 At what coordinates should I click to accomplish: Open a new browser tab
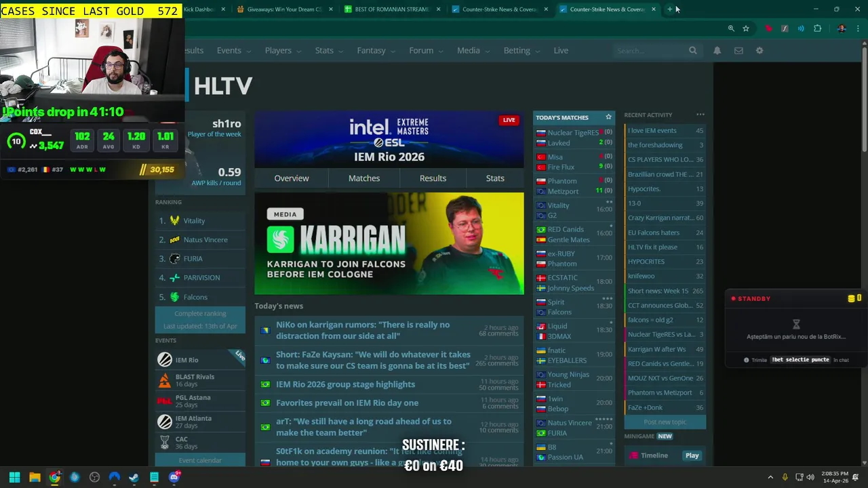pos(670,9)
